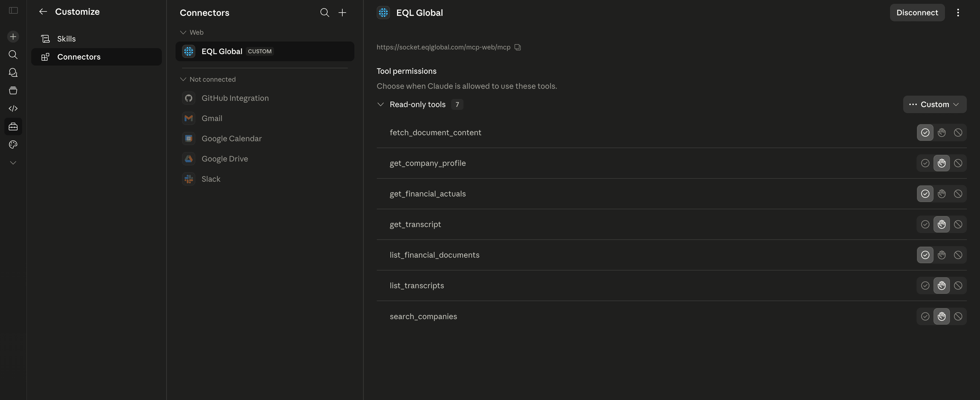Set get_transcript to always allow
980x400 pixels.
(x=925, y=224)
